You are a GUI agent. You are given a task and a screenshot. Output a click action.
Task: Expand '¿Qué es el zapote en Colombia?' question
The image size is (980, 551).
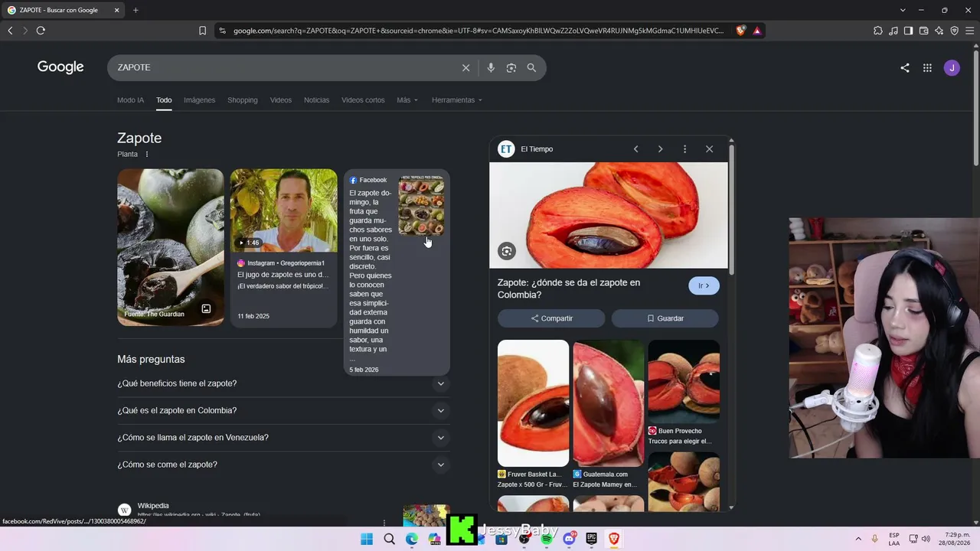pyautogui.click(x=283, y=411)
